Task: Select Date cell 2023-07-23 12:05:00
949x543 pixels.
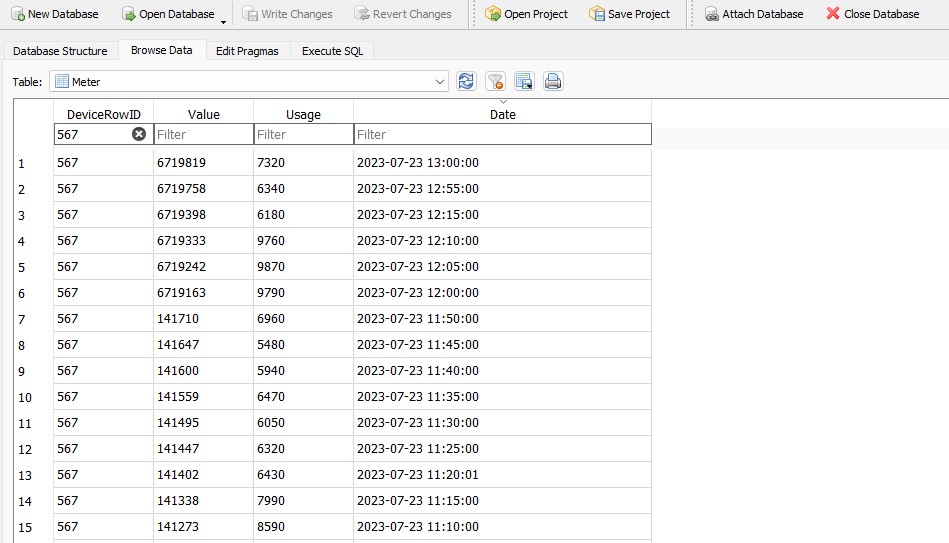Action: [502, 266]
